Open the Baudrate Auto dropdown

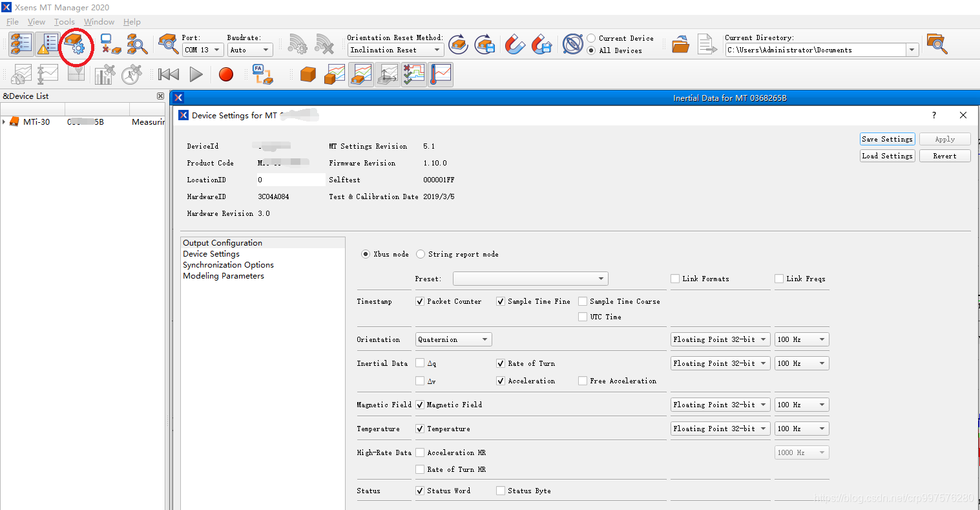[250, 50]
